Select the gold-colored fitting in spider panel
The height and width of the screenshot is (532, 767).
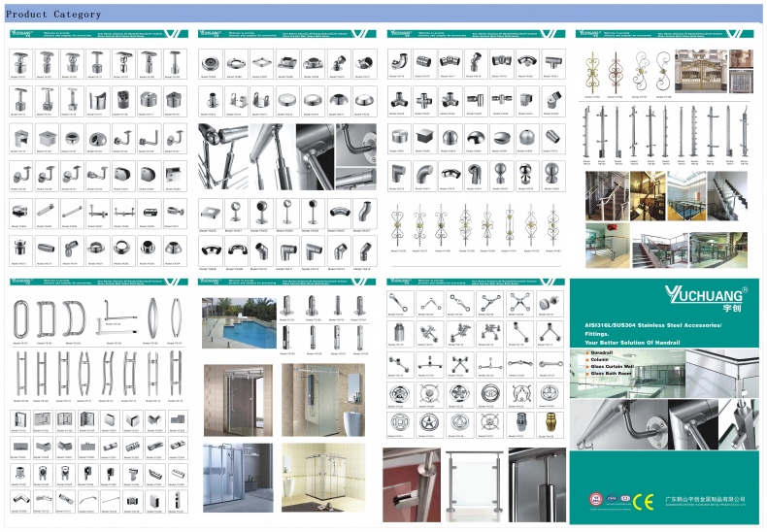[x=550, y=423]
